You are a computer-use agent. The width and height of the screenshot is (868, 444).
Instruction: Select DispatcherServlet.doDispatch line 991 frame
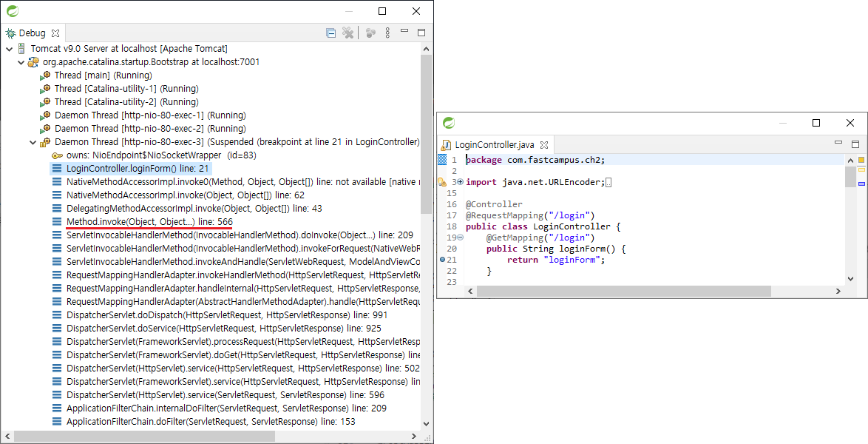click(227, 314)
